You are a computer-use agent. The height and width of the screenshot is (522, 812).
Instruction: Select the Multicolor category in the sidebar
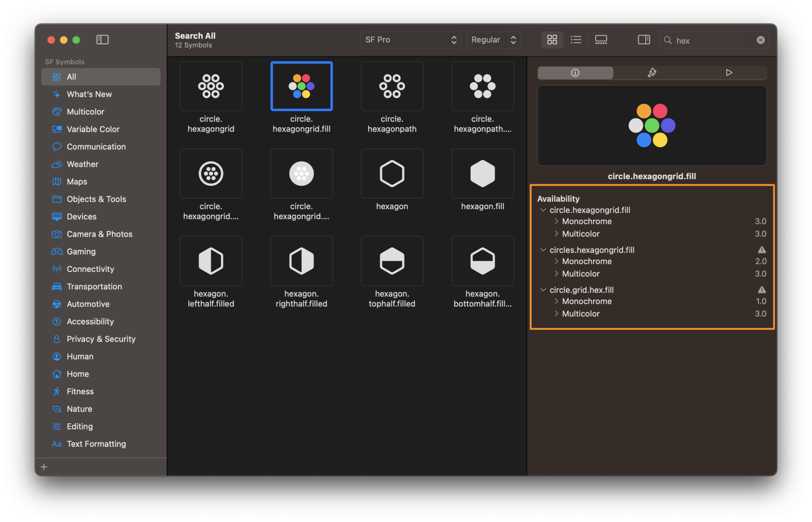click(x=86, y=111)
